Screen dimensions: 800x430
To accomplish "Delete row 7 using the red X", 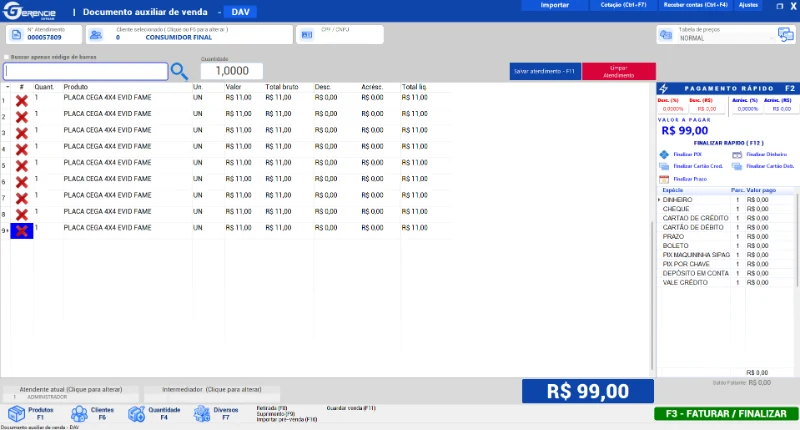I will (21, 199).
